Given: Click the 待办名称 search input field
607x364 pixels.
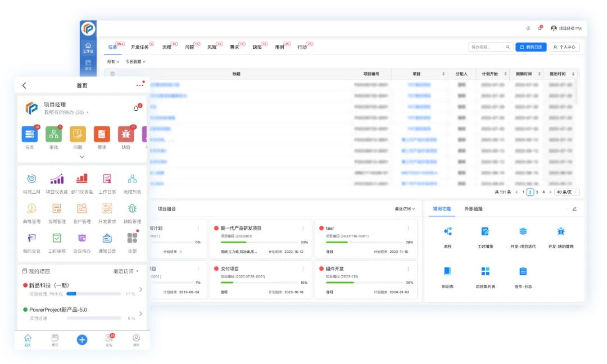Looking at the screenshot, I should [x=487, y=47].
